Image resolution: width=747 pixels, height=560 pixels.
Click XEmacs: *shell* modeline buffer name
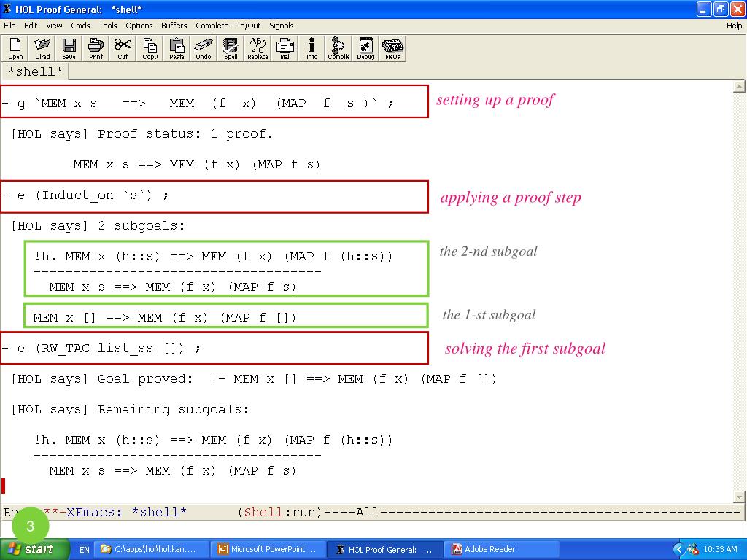(x=126, y=513)
